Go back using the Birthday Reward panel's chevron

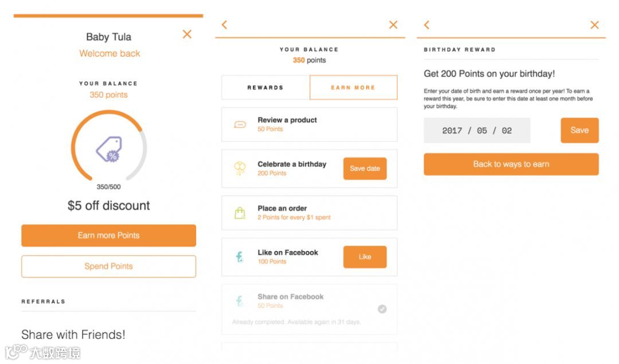[426, 25]
